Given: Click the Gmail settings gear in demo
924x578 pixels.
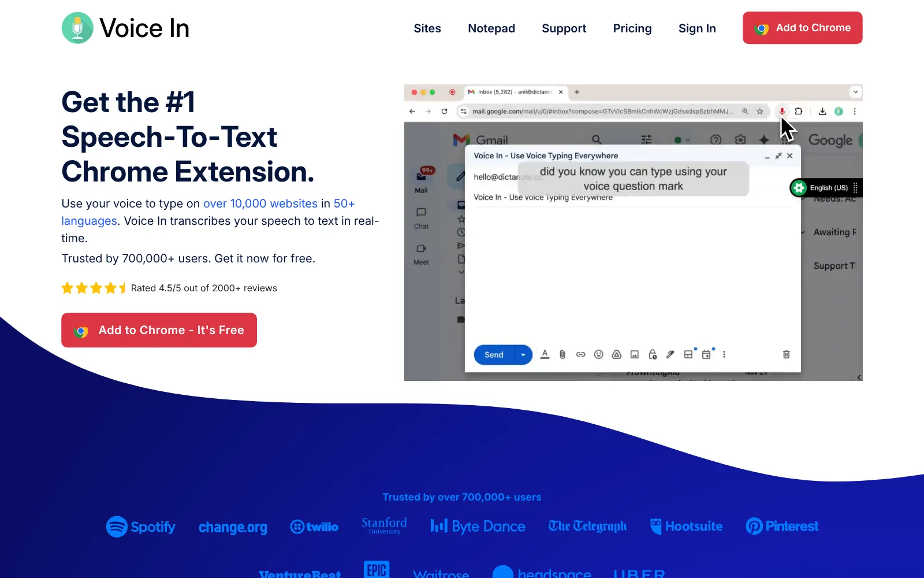Looking at the screenshot, I should pyautogui.click(x=740, y=140).
